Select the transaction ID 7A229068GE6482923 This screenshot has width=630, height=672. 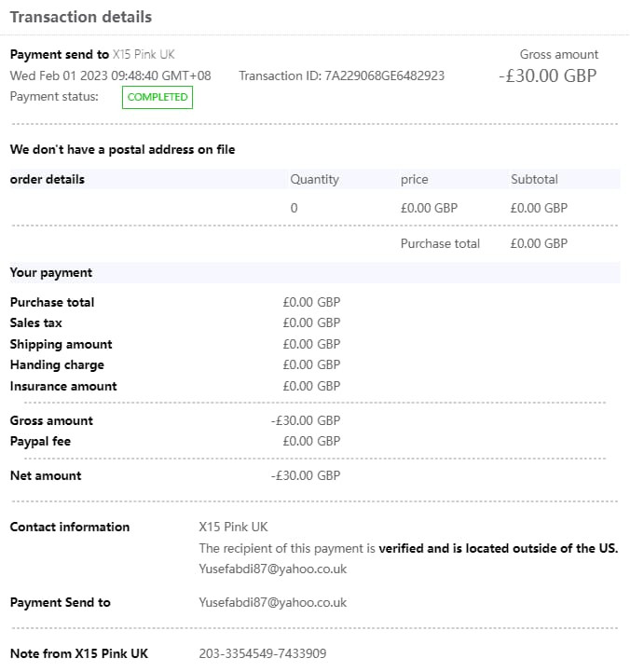tap(384, 75)
